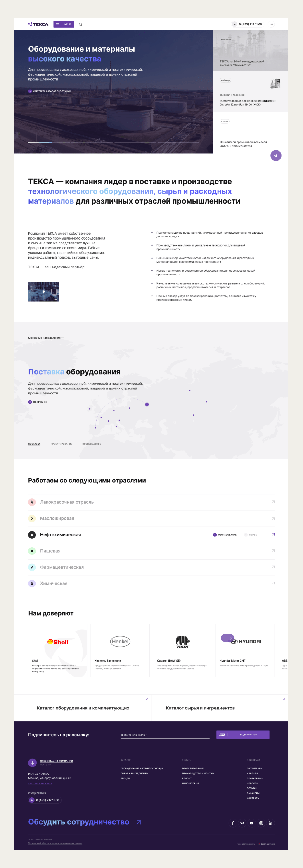Click the footer link Оборудование и комплектующие
The height and width of the screenshot is (868, 303).
point(142,768)
